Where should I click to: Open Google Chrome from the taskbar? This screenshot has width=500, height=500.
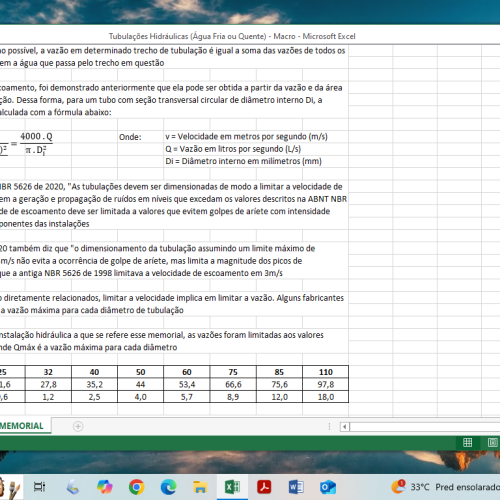tap(136, 487)
